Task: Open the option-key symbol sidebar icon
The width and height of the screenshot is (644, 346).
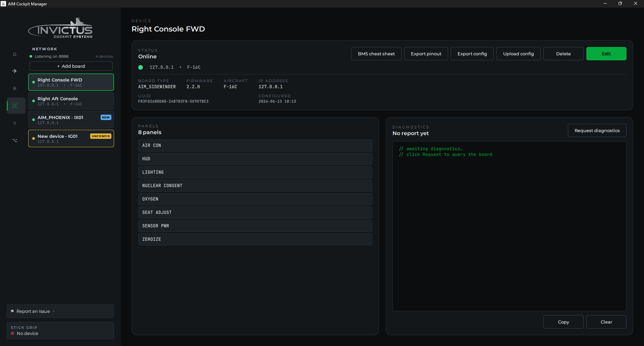Action: [15, 140]
